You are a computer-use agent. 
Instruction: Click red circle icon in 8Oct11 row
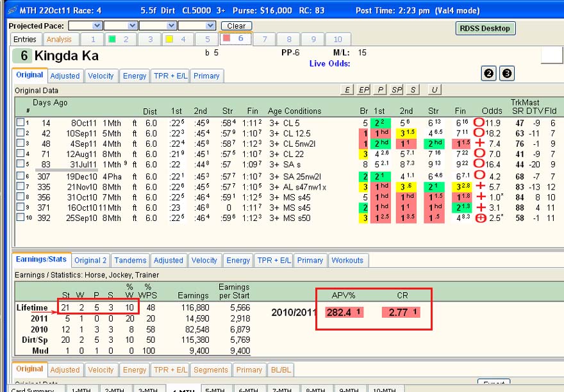click(479, 122)
